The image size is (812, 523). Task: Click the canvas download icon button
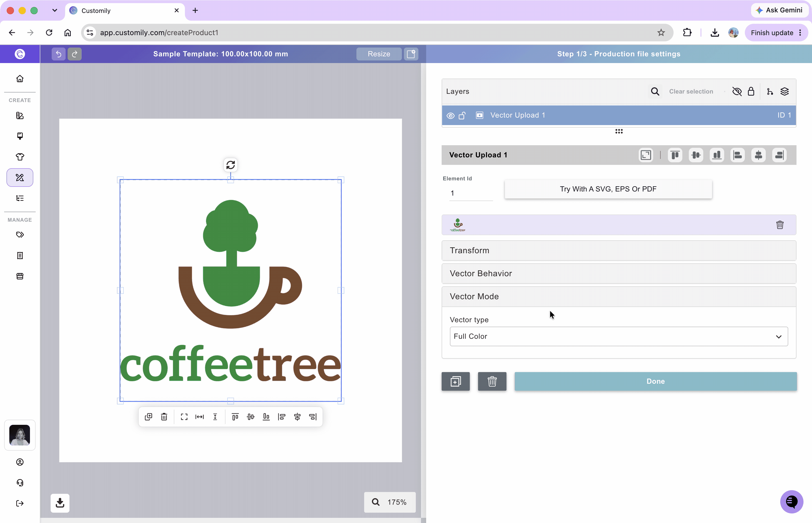point(60,503)
